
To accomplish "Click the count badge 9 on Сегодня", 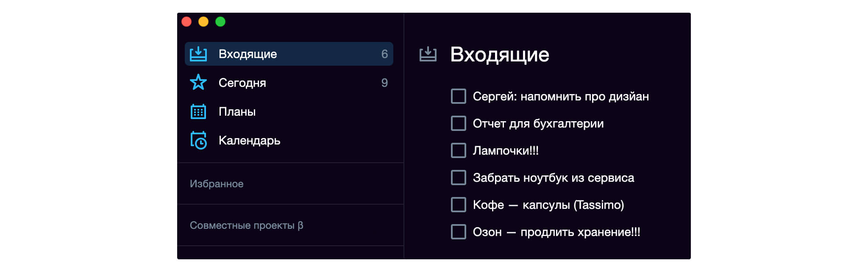I will [384, 83].
